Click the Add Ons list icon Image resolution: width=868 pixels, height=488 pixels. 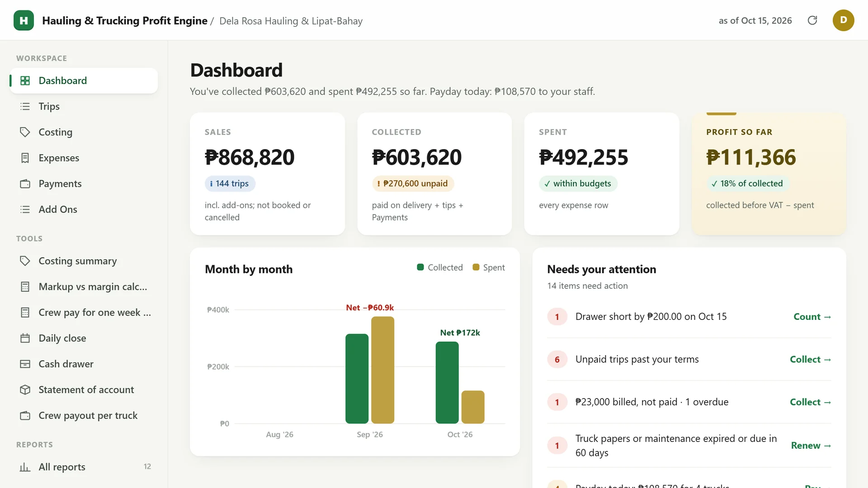point(25,209)
